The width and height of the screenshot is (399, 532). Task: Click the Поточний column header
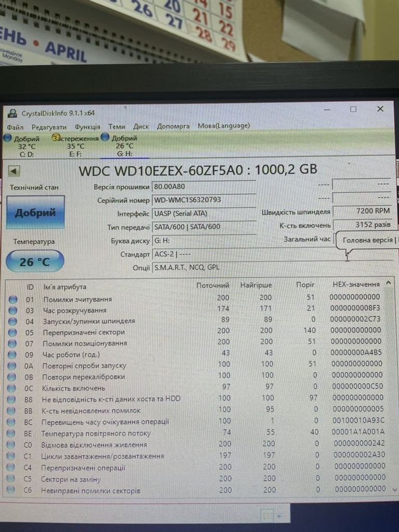point(212,285)
